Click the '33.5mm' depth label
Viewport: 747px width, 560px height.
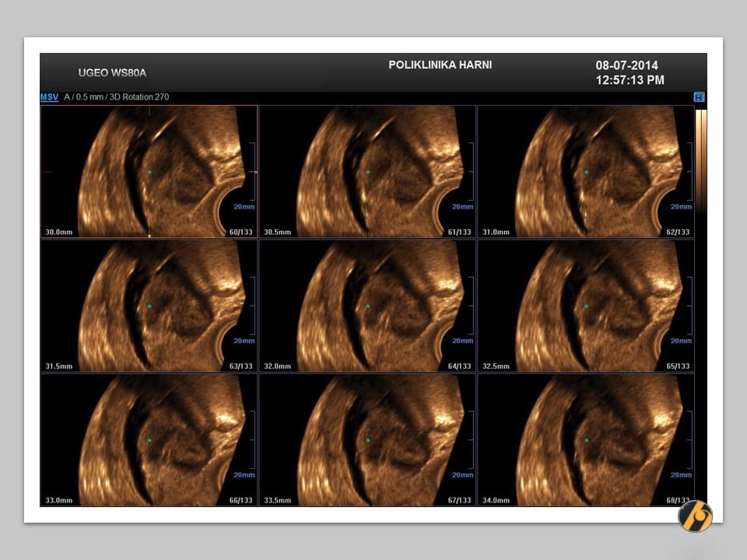(277, 501)
